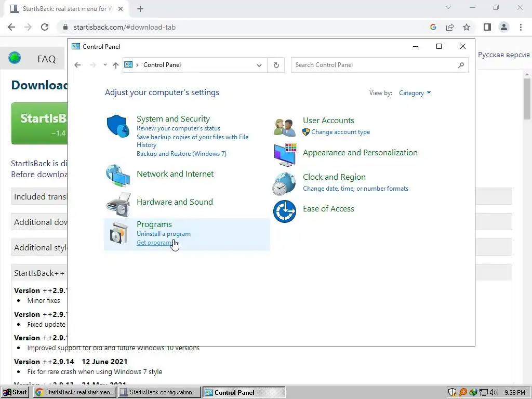Click Change date, time, or number formats
Image resolution: width=532 pixels, height=399 pixels.
pyautogui.click(x=355, y=189)
